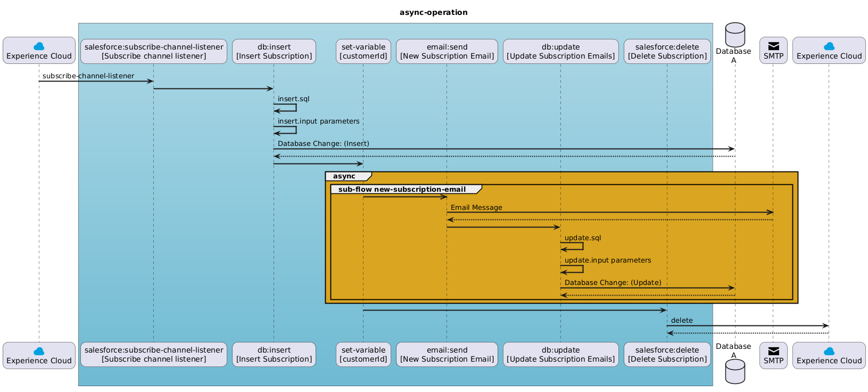Click the insert.sql message label
868x392 pixels.
[293, 99]
